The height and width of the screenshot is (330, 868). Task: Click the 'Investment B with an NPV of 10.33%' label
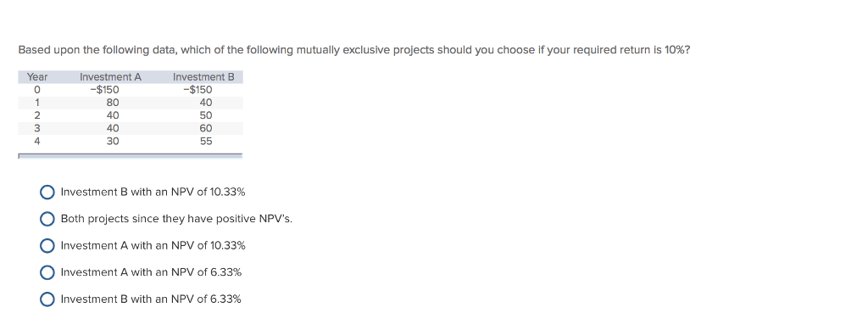point(153,192)
